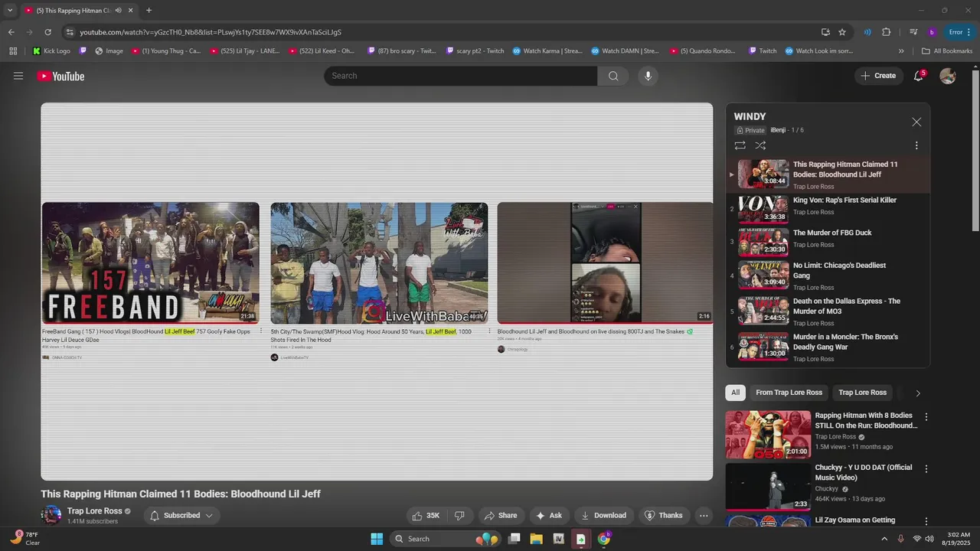980x551 pixels.
Task: Open the Watch Karma bookmark
Action: [547, 51]
